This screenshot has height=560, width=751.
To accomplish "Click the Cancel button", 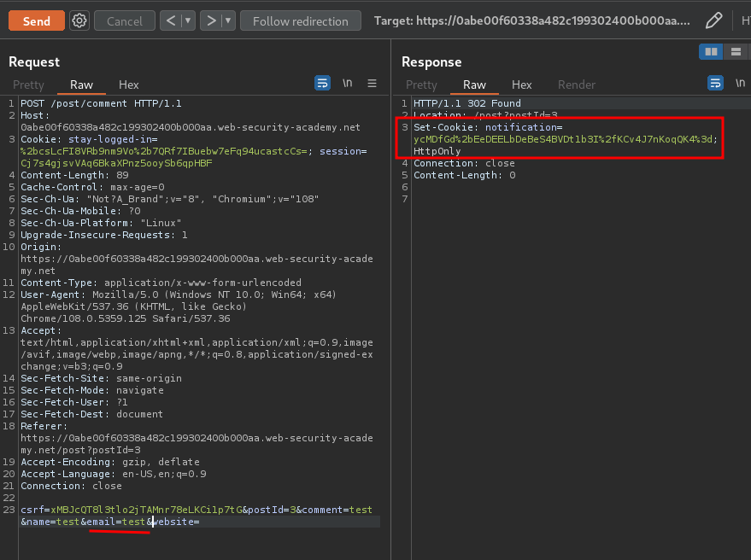I will point(125,21).
